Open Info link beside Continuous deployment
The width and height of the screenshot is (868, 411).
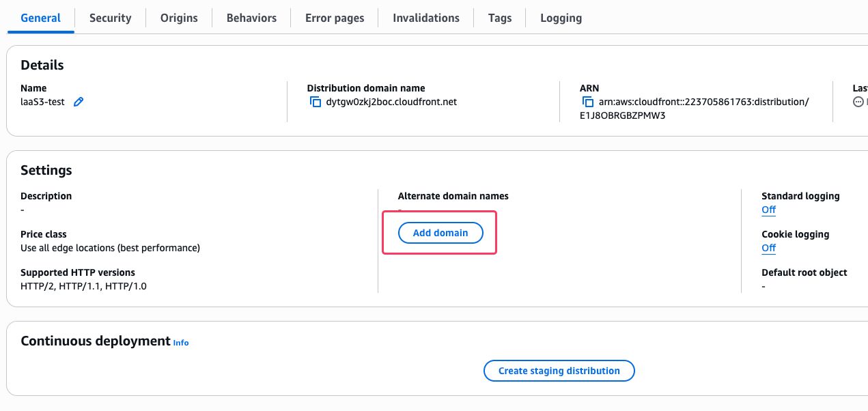(x=181, y=343)
